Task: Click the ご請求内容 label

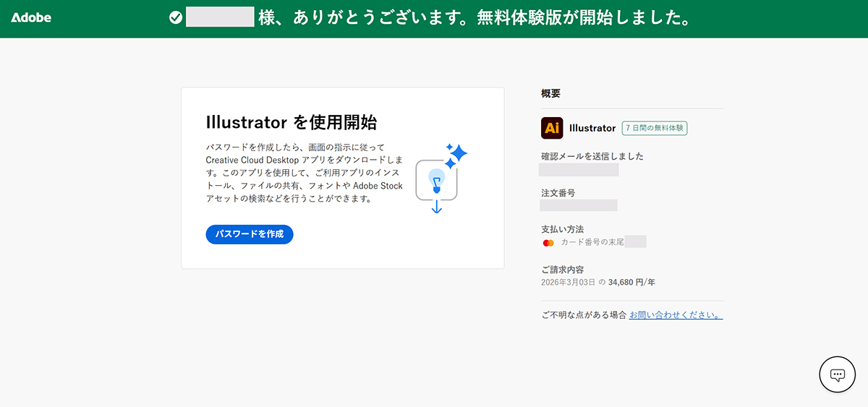Action: 562,270
